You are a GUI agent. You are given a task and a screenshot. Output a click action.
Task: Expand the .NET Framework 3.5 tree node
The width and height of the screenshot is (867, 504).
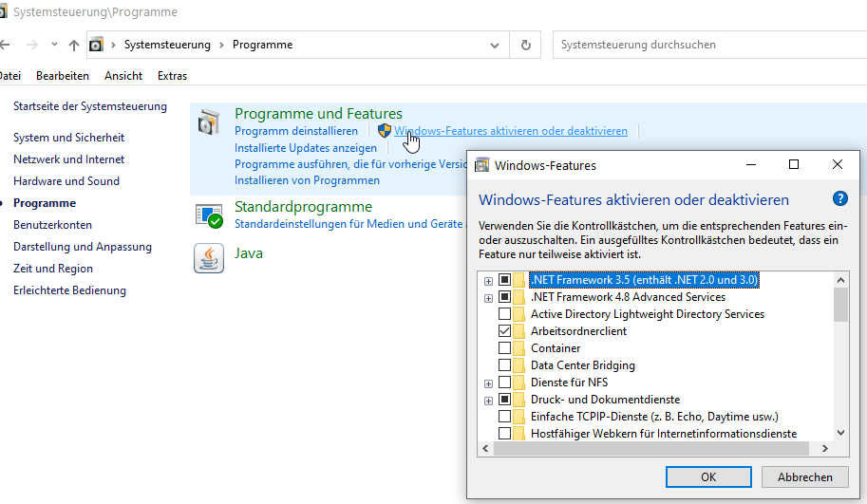tap(488, 280)
